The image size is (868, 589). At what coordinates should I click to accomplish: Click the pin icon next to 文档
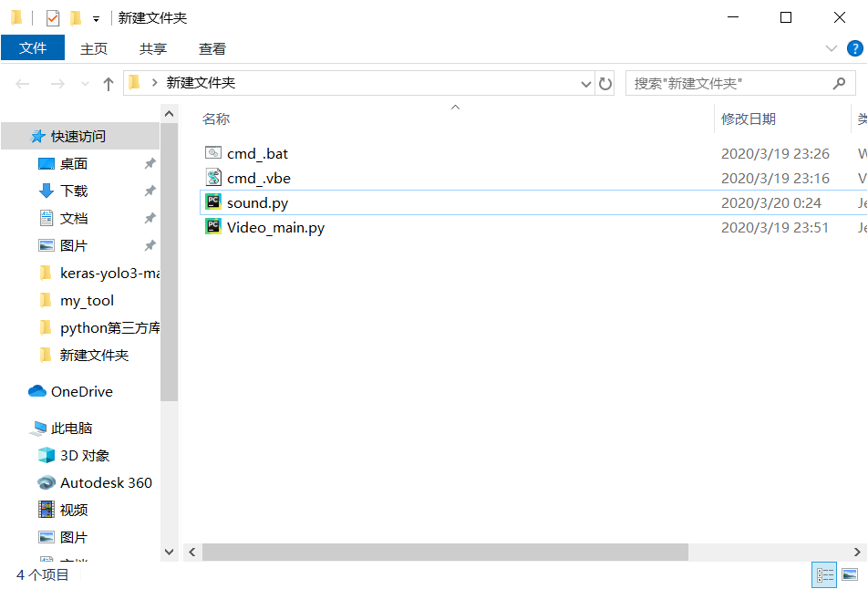pyautogui.click(x=150, y=218)
